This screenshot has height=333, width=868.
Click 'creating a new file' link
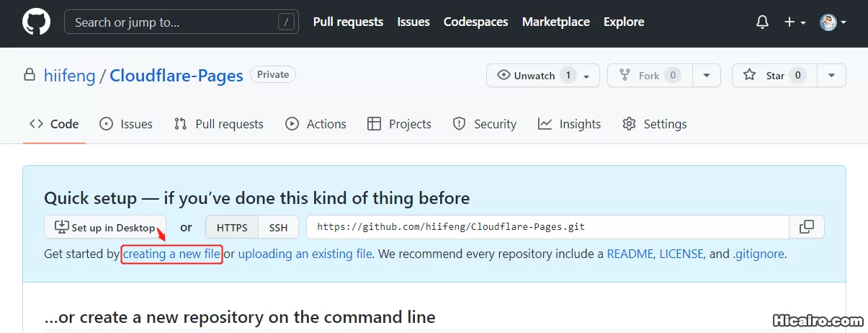(x=171, y=254)
